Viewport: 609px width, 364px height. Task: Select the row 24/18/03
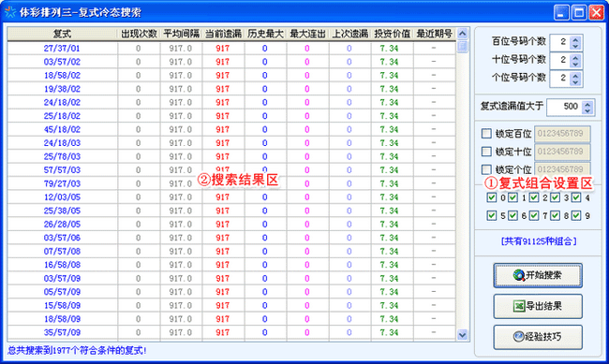(231, 143)
